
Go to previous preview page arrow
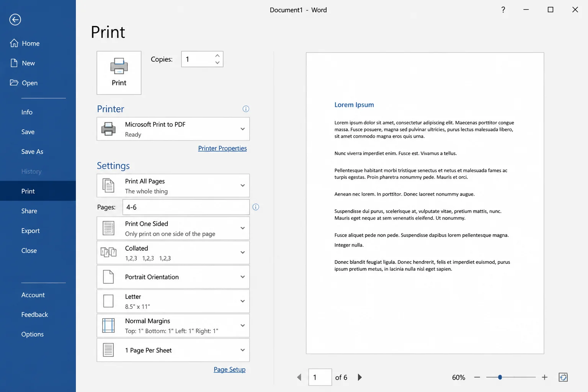[x=299, y=377]
